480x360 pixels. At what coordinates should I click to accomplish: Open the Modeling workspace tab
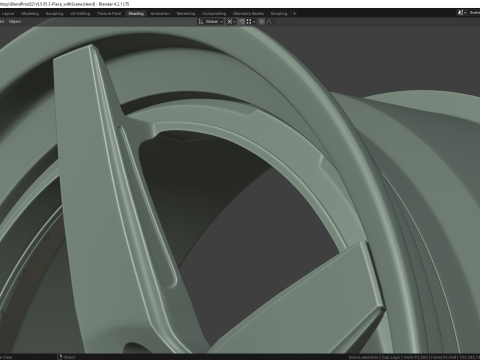[x=30, y=14]
